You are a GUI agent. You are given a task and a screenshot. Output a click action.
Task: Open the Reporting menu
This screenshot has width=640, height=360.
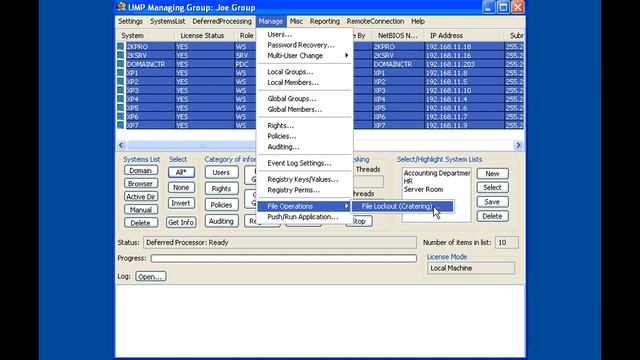[324, 21]
